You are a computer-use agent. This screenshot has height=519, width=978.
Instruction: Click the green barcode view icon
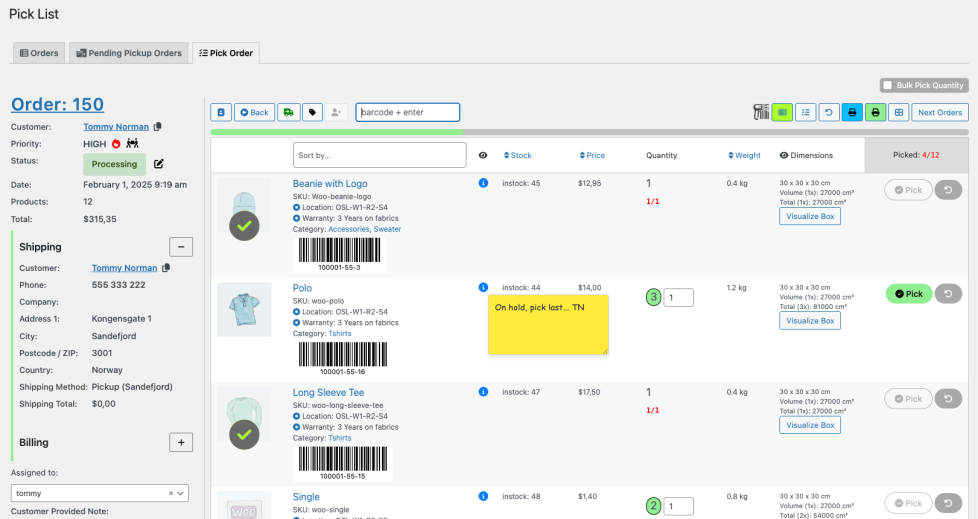tap(782, 113)
